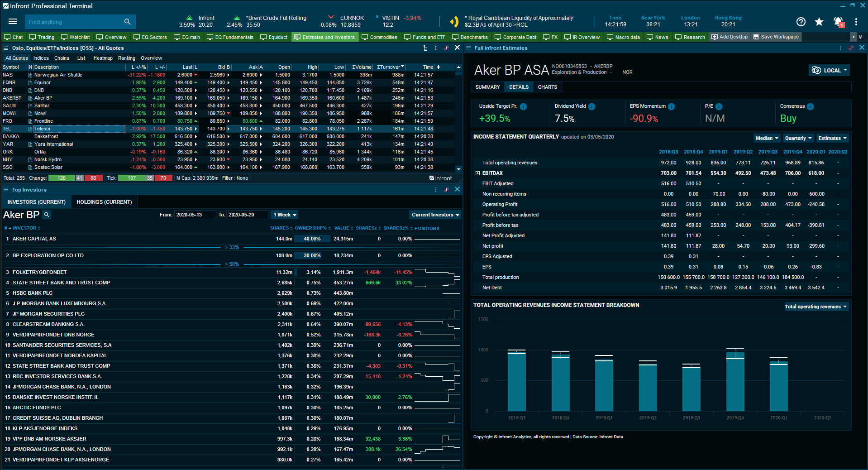Sort investors by SHARES column
Viewport: 868px width, 470px height.
(x=281, y=228)
